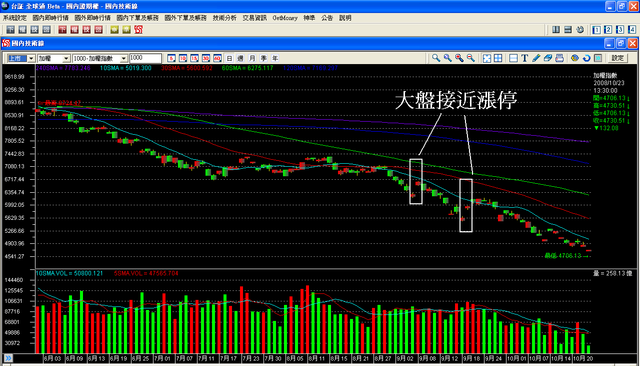Click the first magnifier icon in chart toolbar

click(436, 58)
